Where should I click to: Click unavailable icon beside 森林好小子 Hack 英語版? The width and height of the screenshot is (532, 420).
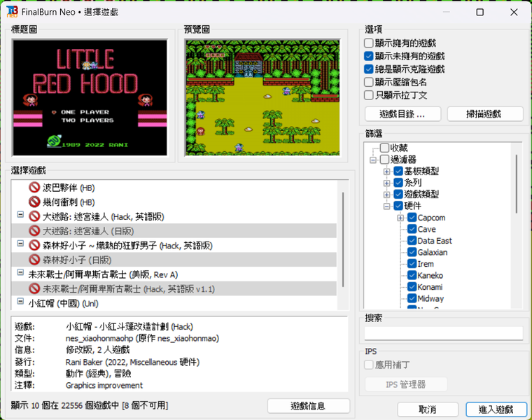[34, 245]
